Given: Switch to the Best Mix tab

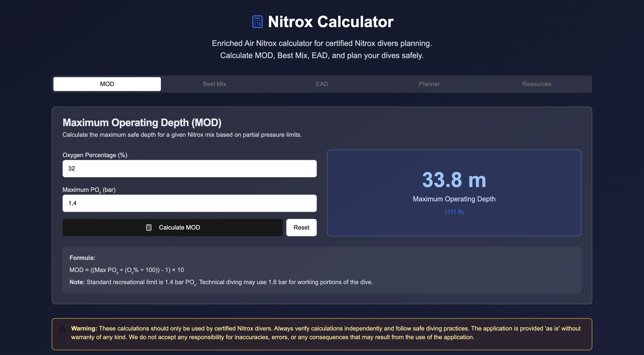Looking at the screenshot, I should pyautogui.click(x=214, y=84).
